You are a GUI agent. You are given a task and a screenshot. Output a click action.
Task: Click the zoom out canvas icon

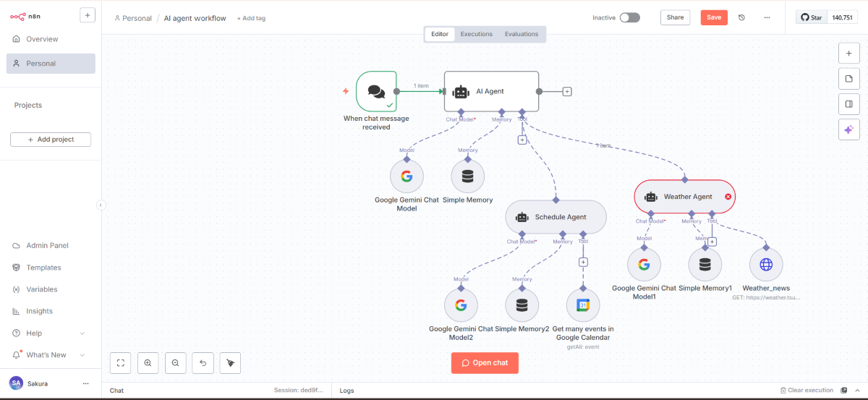click(175, 362)
